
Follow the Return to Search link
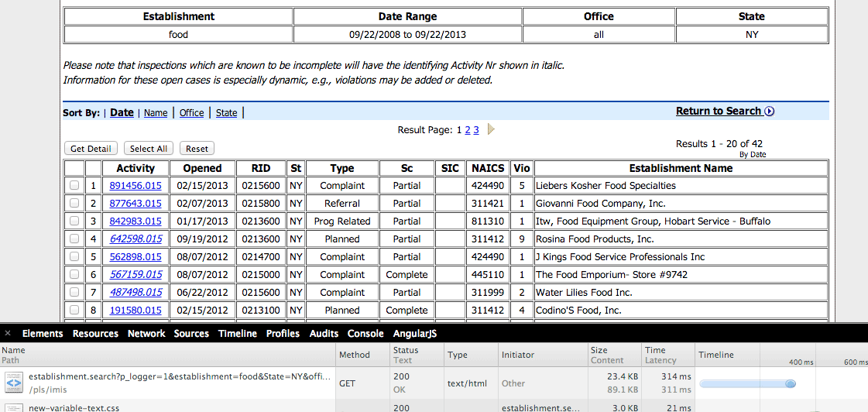click(x=719, y=111)
